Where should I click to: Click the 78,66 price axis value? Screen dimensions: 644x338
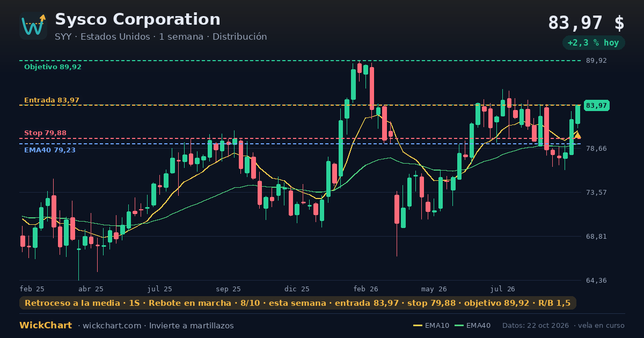pos(596,149)
